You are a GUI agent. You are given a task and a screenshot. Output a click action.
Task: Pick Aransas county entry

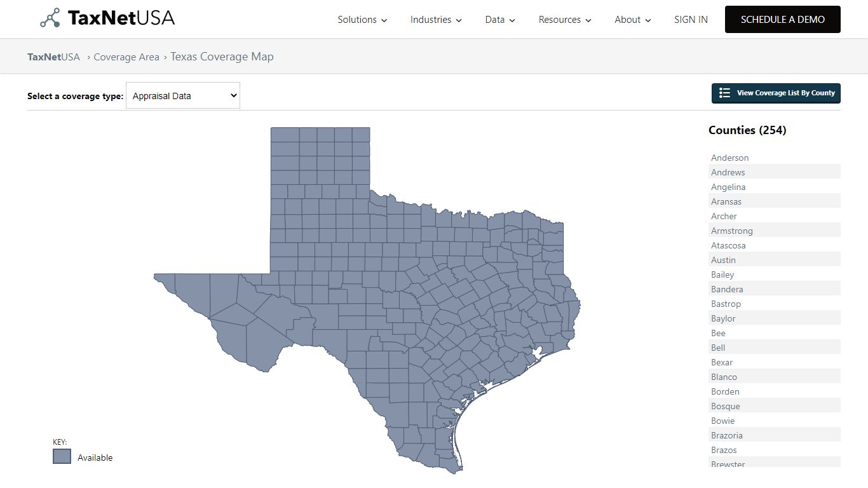(775, 201)
